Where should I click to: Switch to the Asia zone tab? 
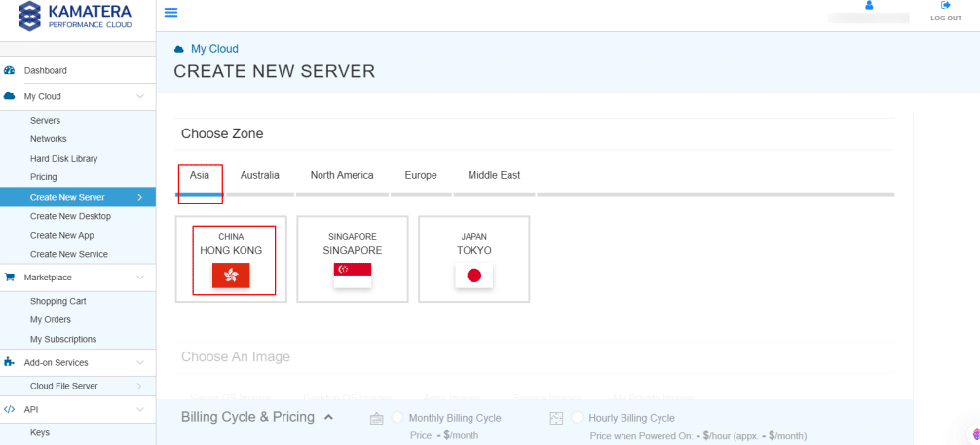tap(200, 175)
